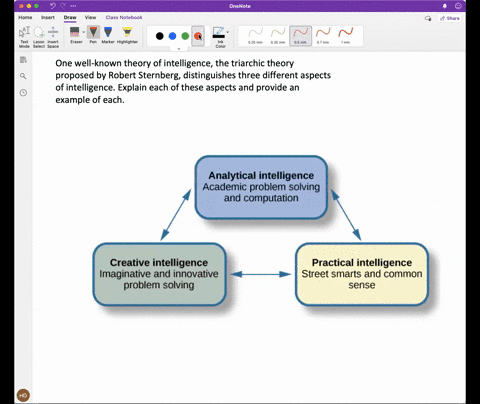
Task: Click the feedback smiley icon
Action: pyautogui.click(x=458, y=6)
